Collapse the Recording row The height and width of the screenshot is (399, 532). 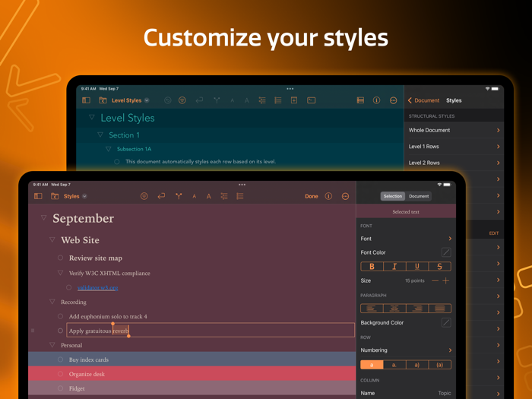tap(52, 301)
